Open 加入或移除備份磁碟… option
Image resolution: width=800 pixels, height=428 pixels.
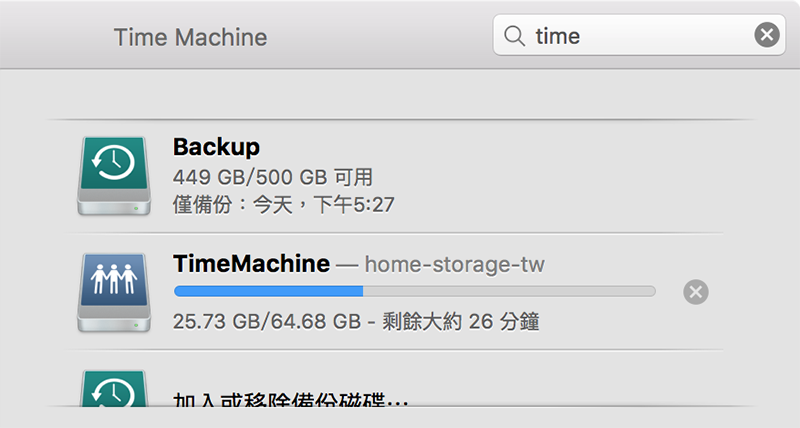[290, 399]
